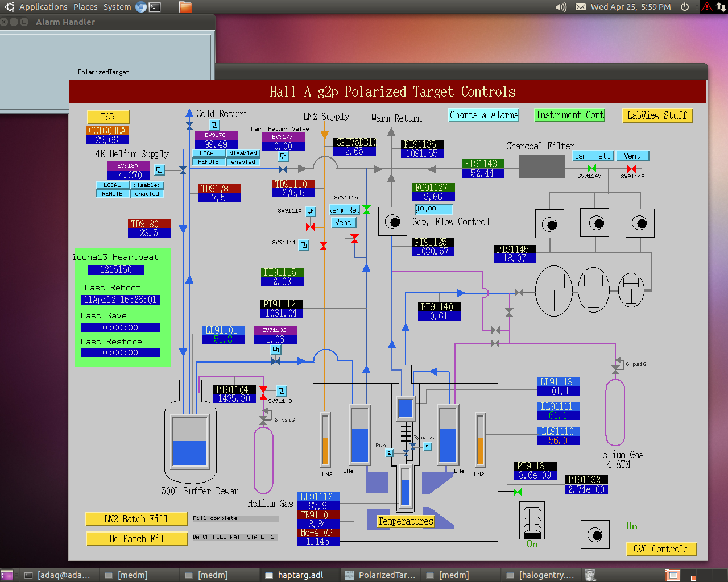The image size is (728, 582).
Task: Click Charcoal Filter Warm Ret. button
Action: click(x=593, y=156)
